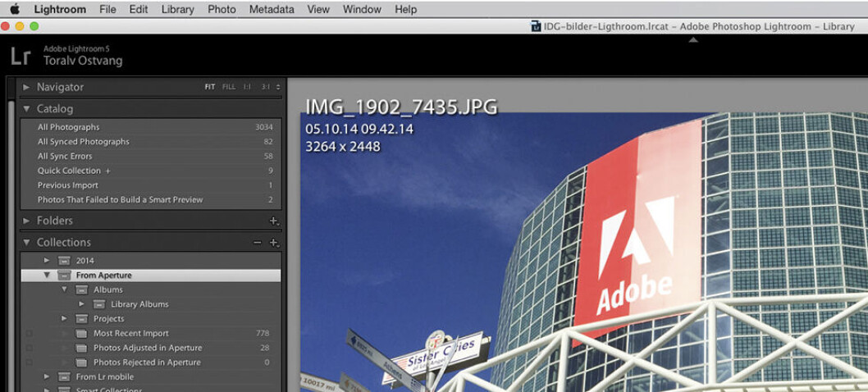Set Navigator zoom to FILL

[229, 87]
